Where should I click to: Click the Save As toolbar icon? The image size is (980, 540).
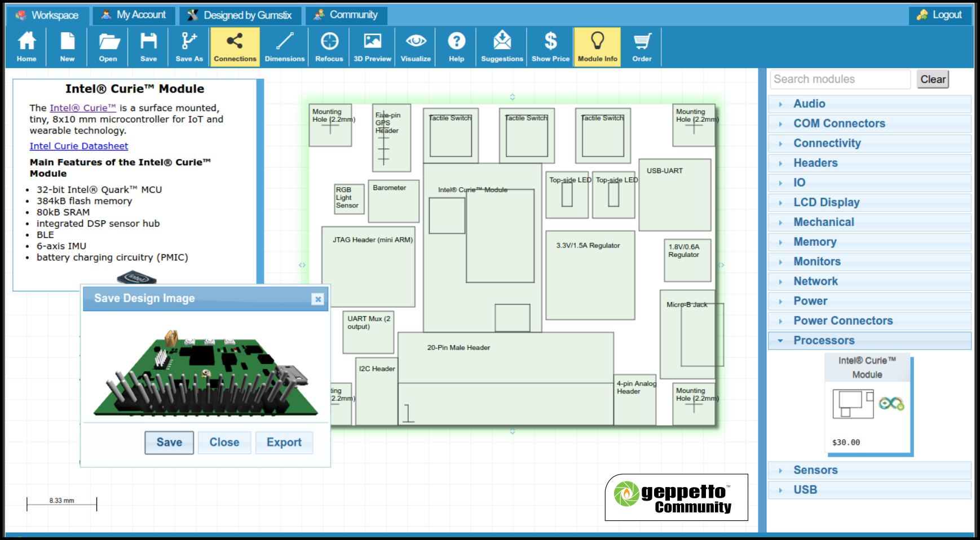(189, 47)
